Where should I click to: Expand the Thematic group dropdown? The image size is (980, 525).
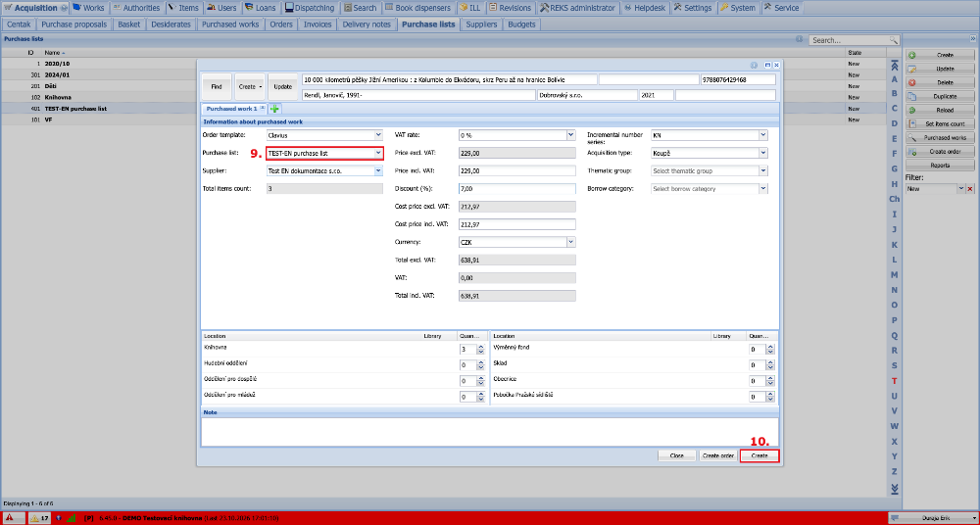coord(763,170)
